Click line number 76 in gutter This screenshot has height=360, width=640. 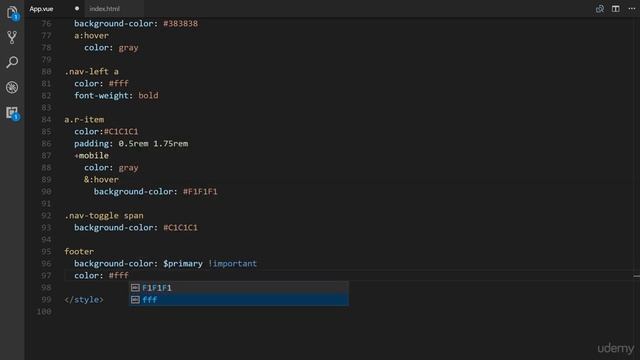coord(46,24)
